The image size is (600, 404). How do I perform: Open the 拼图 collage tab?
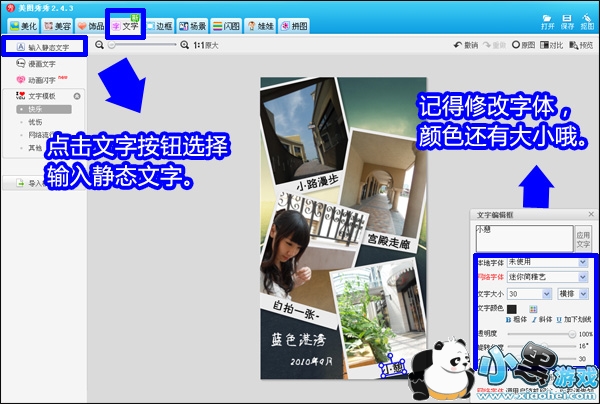pyautogui.click(x=294, y=26)
